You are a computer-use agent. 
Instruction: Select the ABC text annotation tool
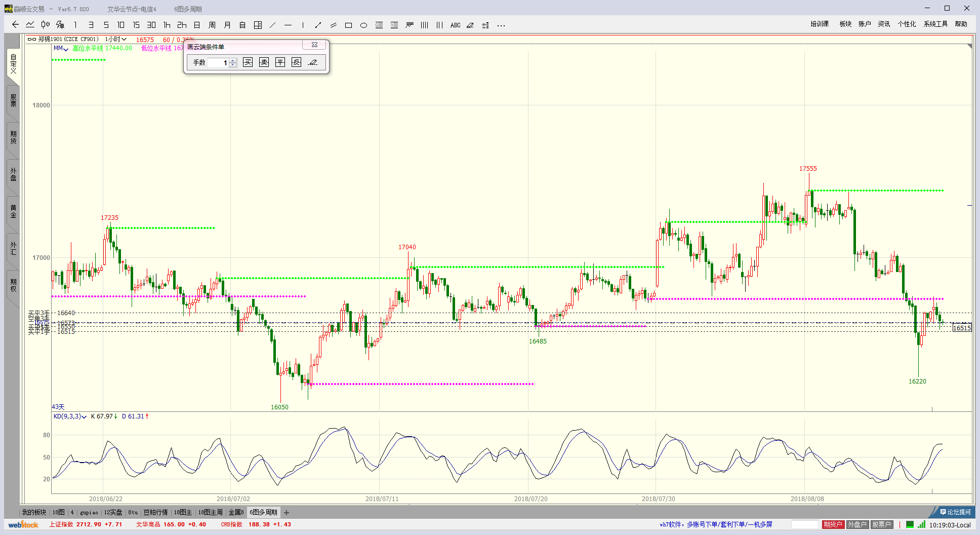456,25
